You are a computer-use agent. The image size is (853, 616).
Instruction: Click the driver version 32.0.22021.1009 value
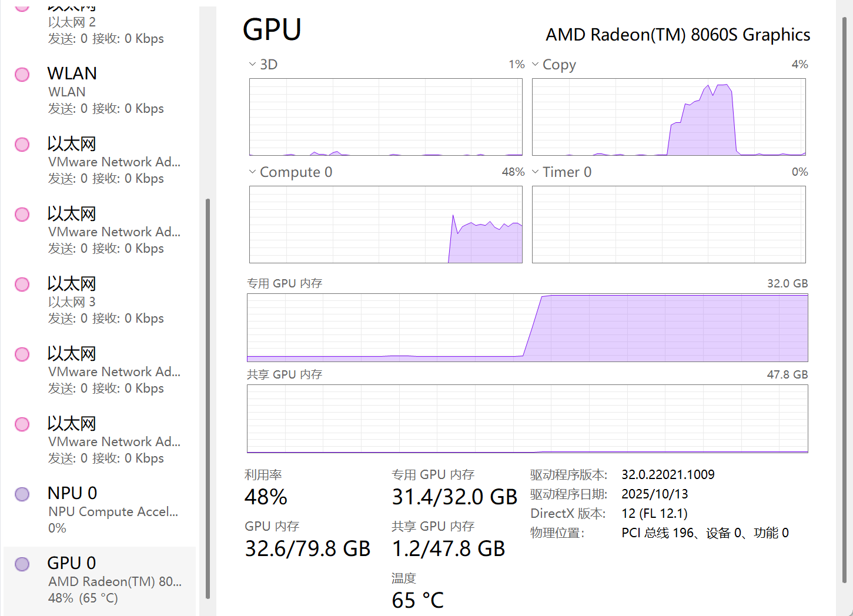click(668, 474)
